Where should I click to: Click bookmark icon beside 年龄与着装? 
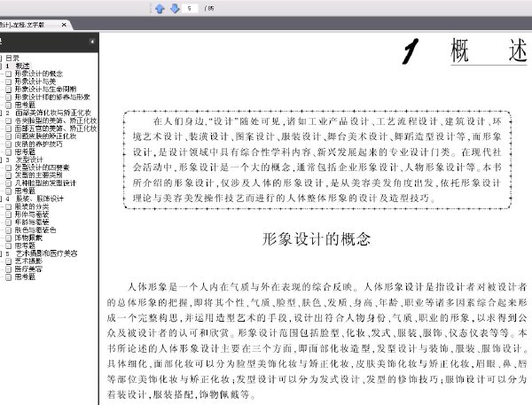tap(9, 222)
